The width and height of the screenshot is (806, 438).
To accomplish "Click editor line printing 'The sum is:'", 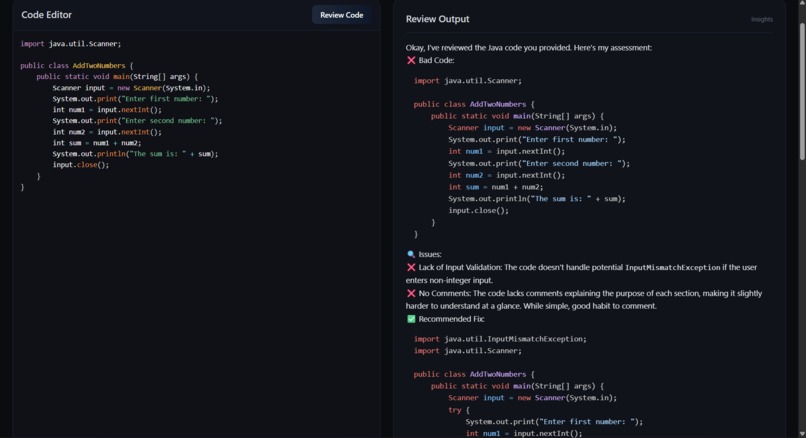I will click(135, 154).
